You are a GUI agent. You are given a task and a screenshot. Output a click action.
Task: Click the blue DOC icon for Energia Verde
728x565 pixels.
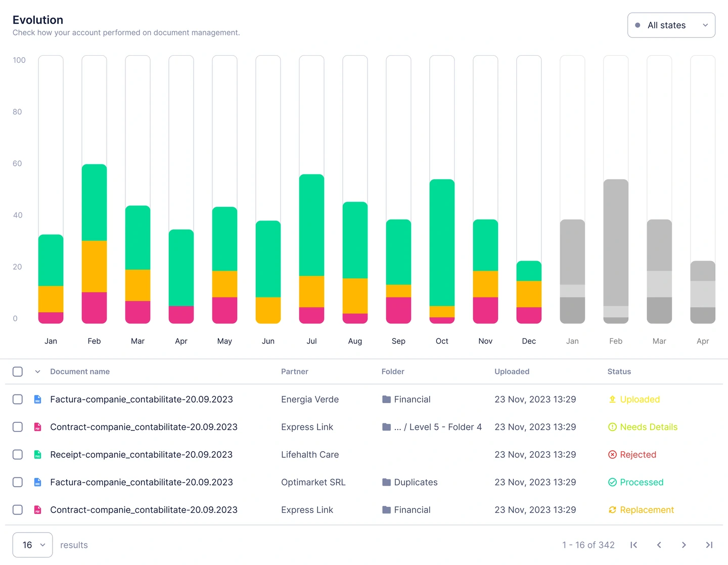(37, 400)
